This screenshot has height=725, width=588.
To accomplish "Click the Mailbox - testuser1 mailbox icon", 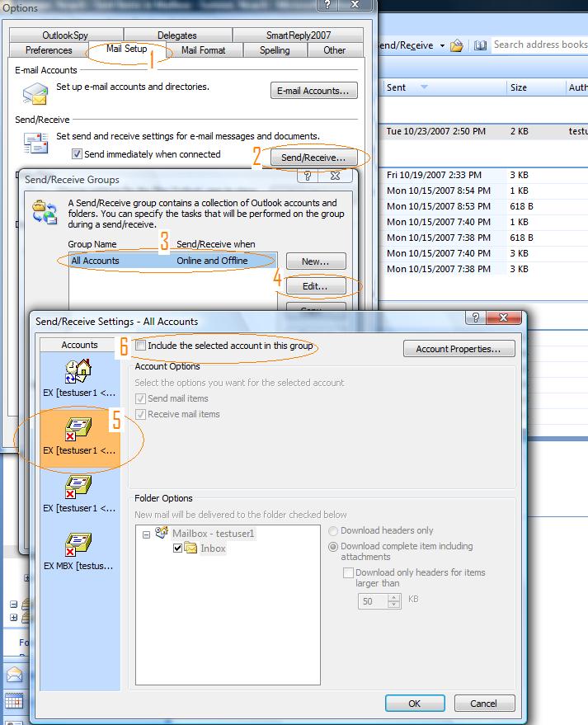I will coord(162,533).
